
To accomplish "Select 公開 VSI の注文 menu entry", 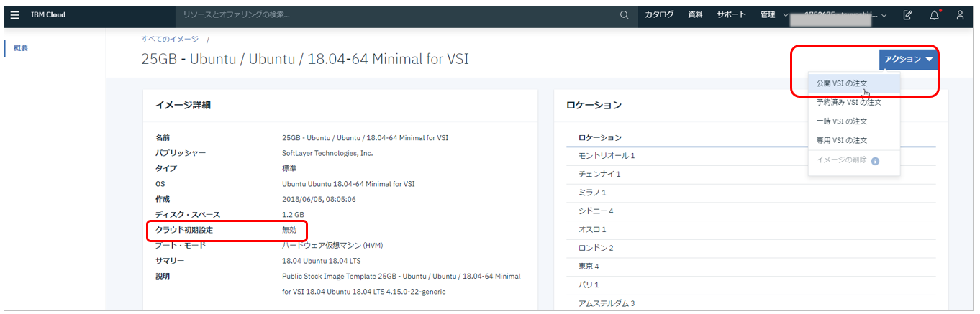I will tap(853, 83).
